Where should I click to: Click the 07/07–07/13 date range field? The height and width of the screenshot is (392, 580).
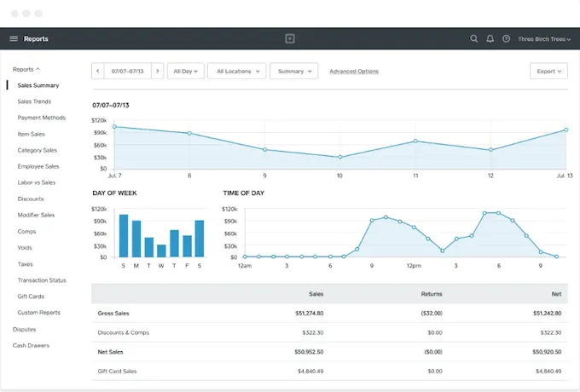(x=128, y=72)
